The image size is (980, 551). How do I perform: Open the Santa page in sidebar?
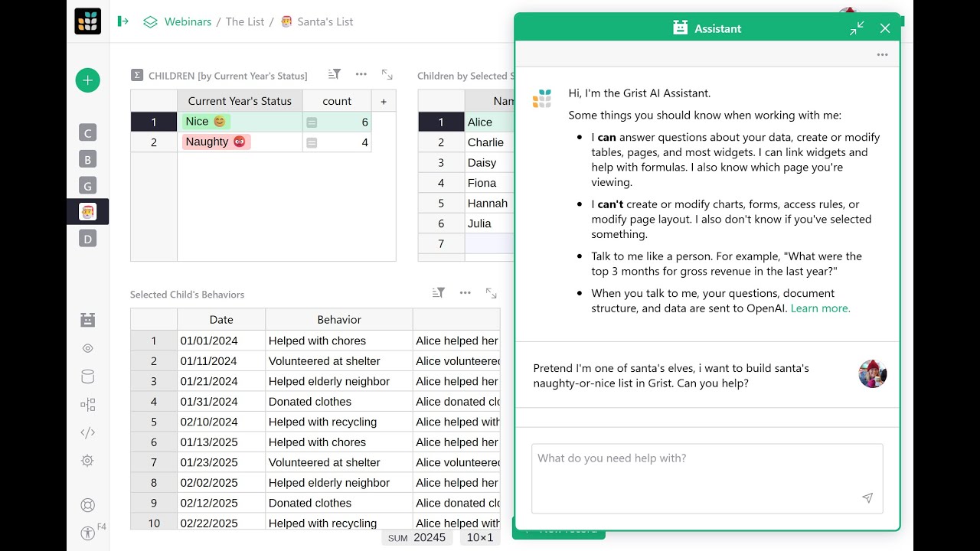pyautogui.click(x=87, y=212)
